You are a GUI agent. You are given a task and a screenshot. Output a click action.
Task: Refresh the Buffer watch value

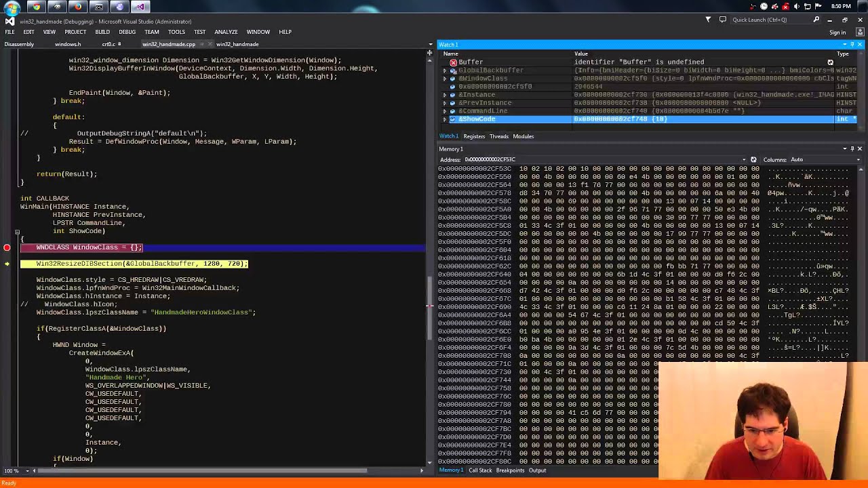(830, 62)
